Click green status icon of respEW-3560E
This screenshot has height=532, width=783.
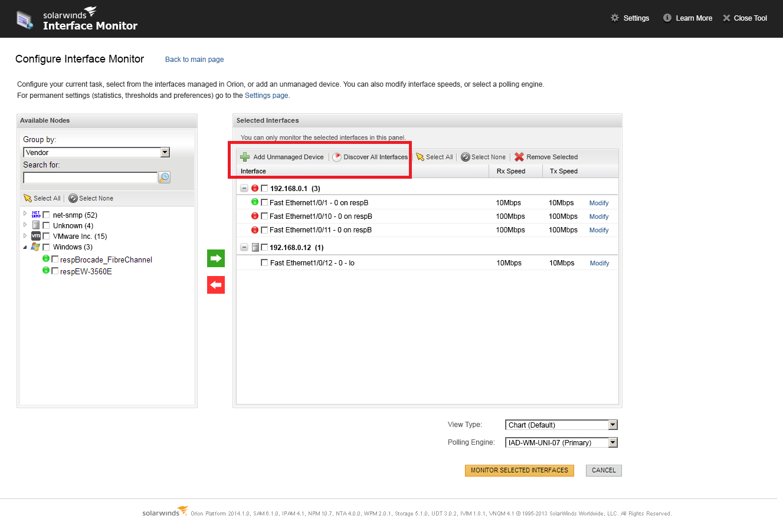(46, 271)
